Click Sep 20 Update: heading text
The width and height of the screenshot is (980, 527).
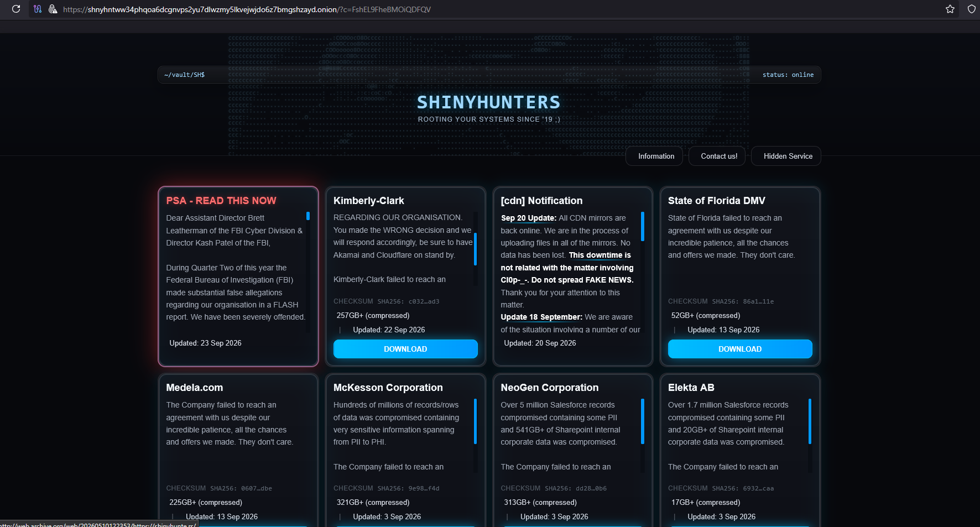(x=529, y=218)
